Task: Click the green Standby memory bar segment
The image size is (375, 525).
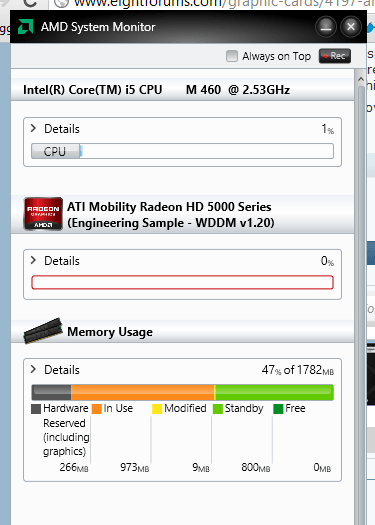Action: click(x=274, y=392)
